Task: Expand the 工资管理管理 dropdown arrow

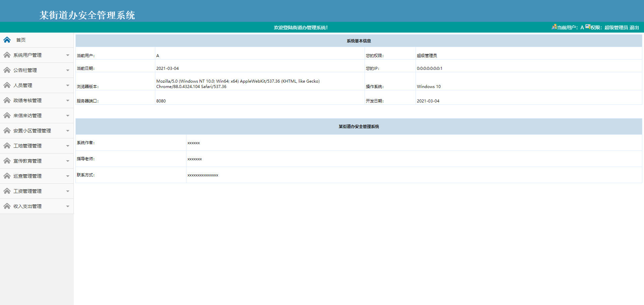Action: click(68, 191)
